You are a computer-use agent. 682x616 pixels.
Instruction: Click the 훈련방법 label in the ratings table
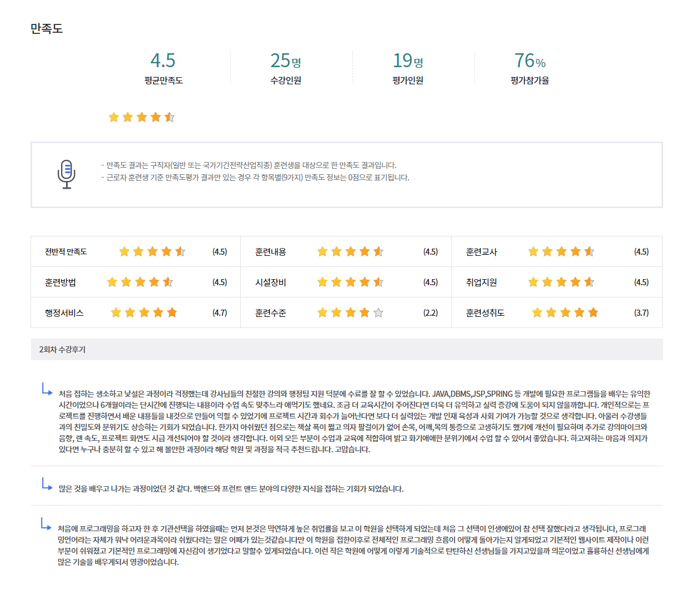coord(60,282)
